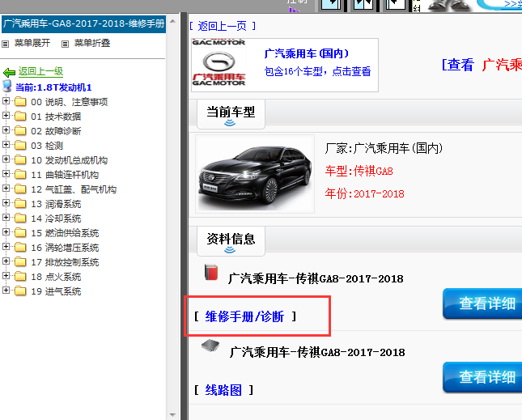Select the 10 发动机总成机构 tree label
522x420 pixels.
(70, 160)
